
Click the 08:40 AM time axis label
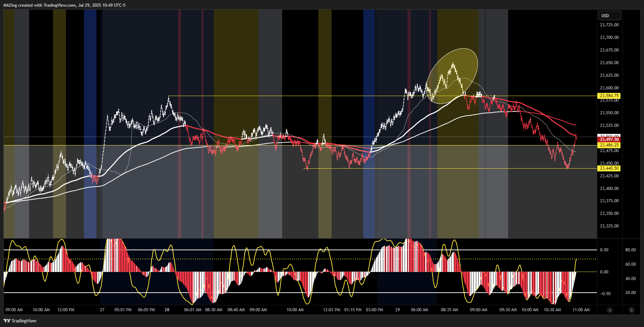(236, 310)
